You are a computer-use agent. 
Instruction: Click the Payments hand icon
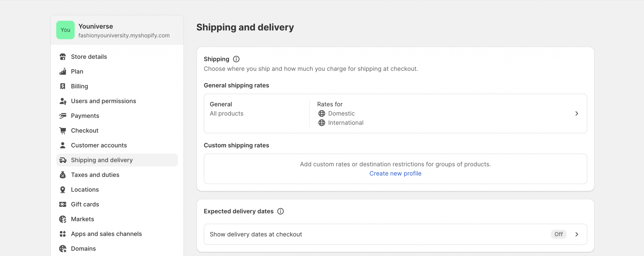coord(63,116)
